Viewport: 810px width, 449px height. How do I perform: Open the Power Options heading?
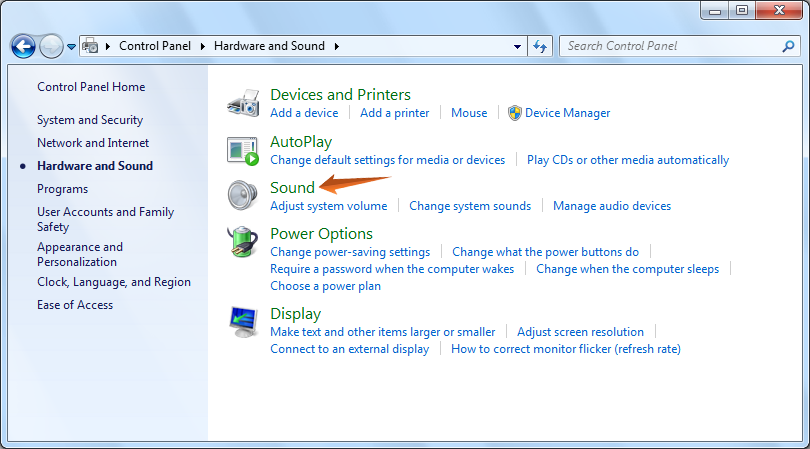coord(321,234)
